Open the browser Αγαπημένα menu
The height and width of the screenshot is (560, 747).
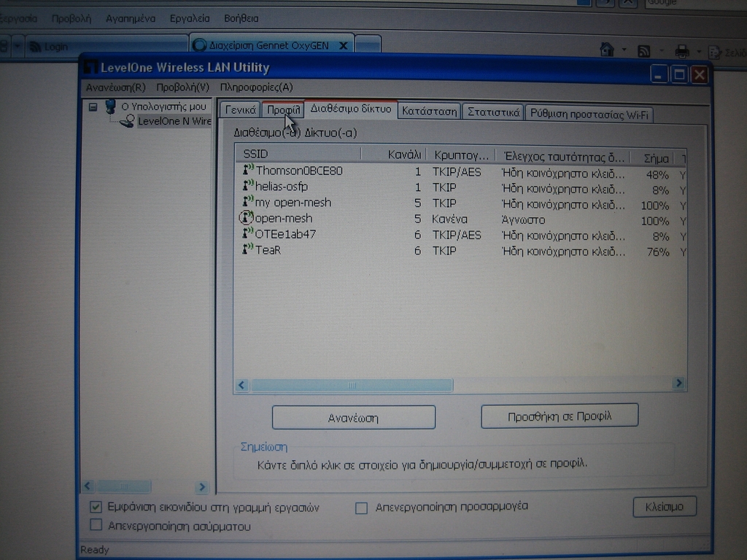click(131, 18)
